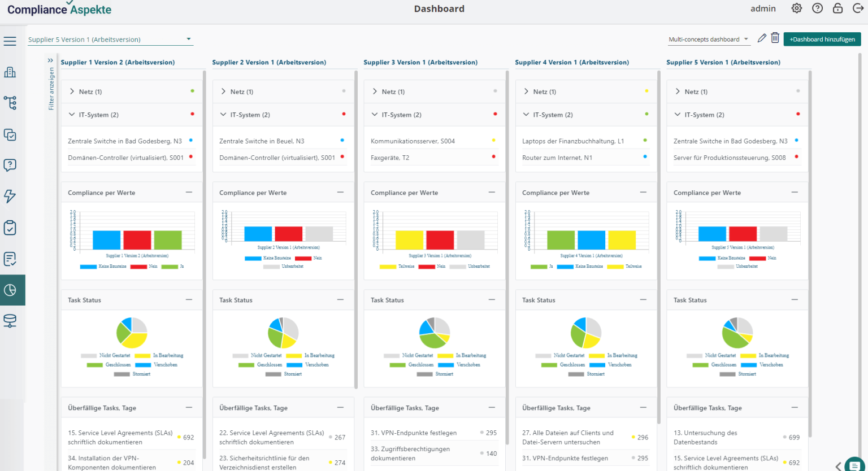Click the pencil icon to edit the dashboard
Image resolution: width=868 pixels, height=471 pixels.
click(x=761, y=37)
